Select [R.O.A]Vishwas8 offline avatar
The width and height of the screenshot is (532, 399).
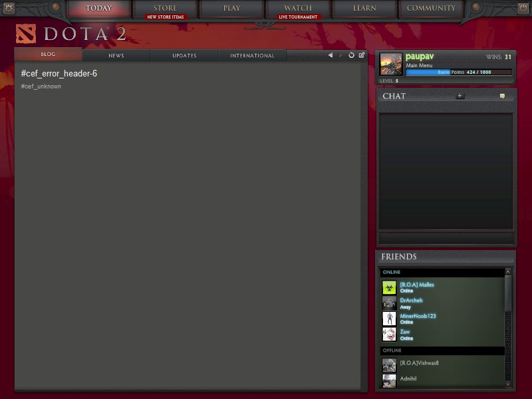pos(389,365)
